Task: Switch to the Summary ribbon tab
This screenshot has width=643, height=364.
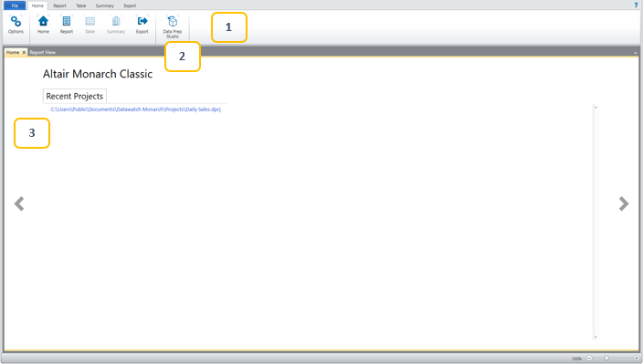Action: tap(104, 5)
